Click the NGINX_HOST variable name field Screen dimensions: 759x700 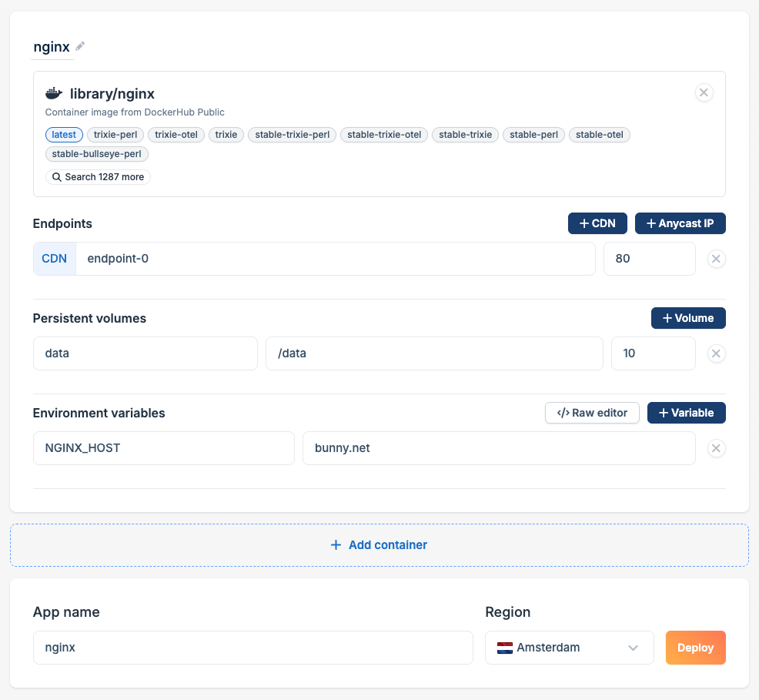tap(164, 448)
